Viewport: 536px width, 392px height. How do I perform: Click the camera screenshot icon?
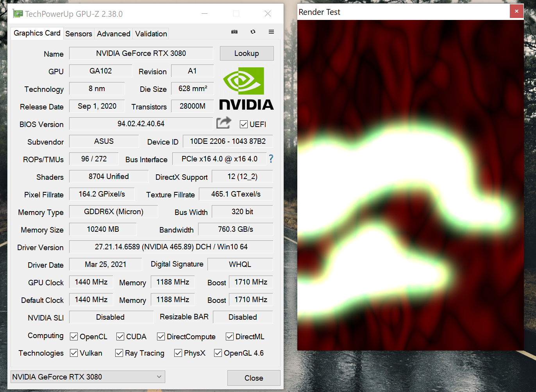tap(234, 32)
